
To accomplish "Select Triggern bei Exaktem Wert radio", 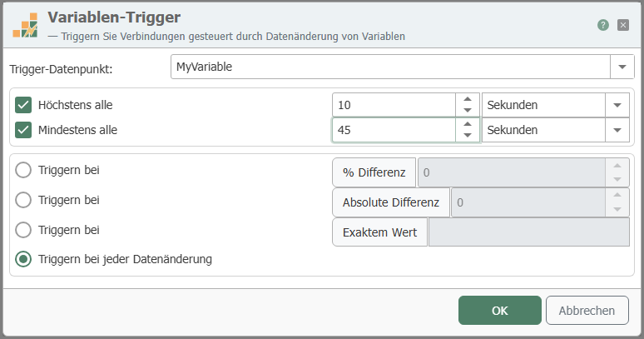I will point(23,230).
